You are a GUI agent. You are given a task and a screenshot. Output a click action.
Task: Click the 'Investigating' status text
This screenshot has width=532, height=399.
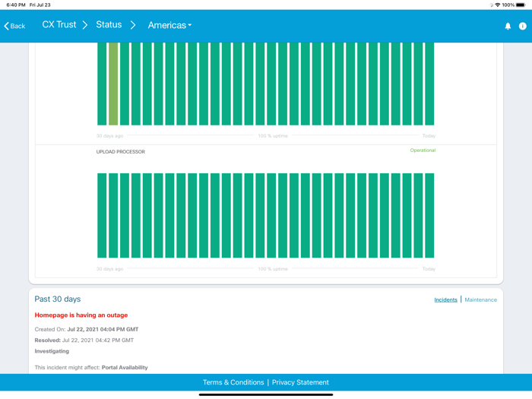(52, 351)
